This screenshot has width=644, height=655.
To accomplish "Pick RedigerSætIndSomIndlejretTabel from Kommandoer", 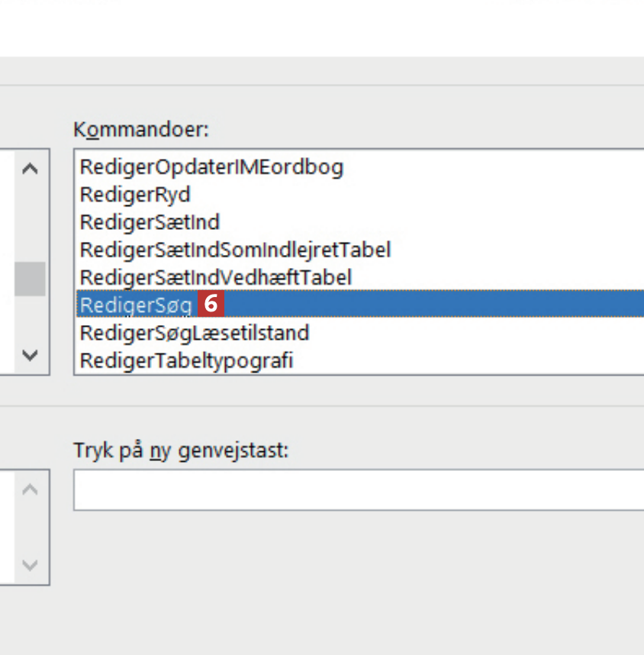I will pyautogui.click(x=235, y=249).
